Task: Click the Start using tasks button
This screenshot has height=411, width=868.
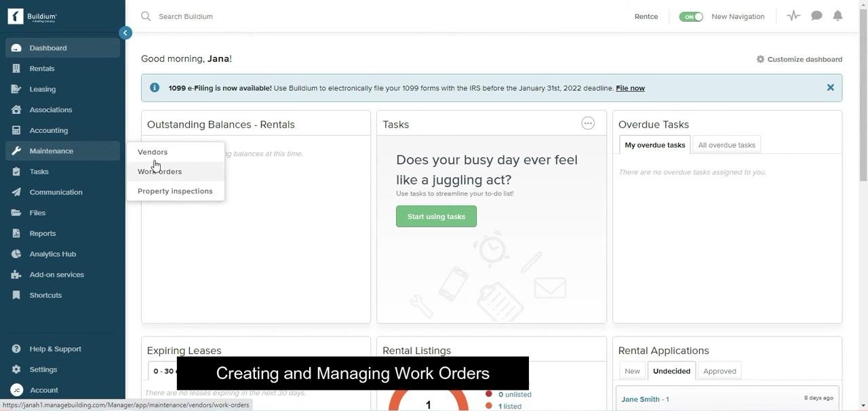Action: tap(436, 216)
